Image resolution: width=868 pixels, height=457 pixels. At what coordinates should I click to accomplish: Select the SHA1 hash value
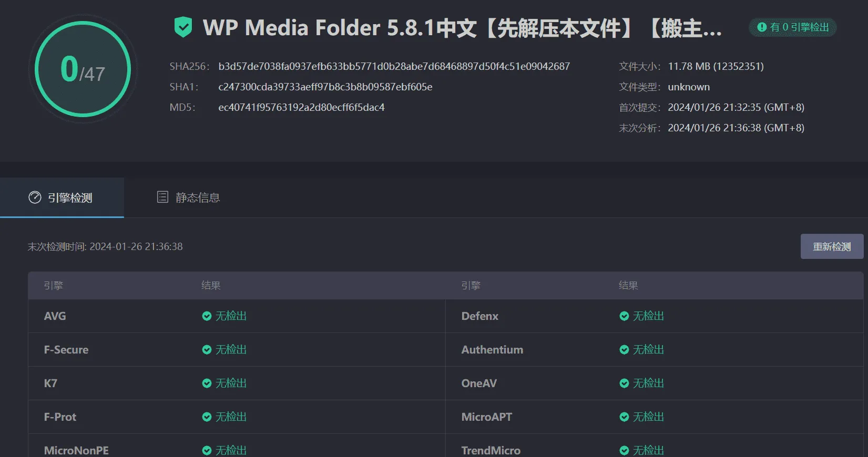325,87
